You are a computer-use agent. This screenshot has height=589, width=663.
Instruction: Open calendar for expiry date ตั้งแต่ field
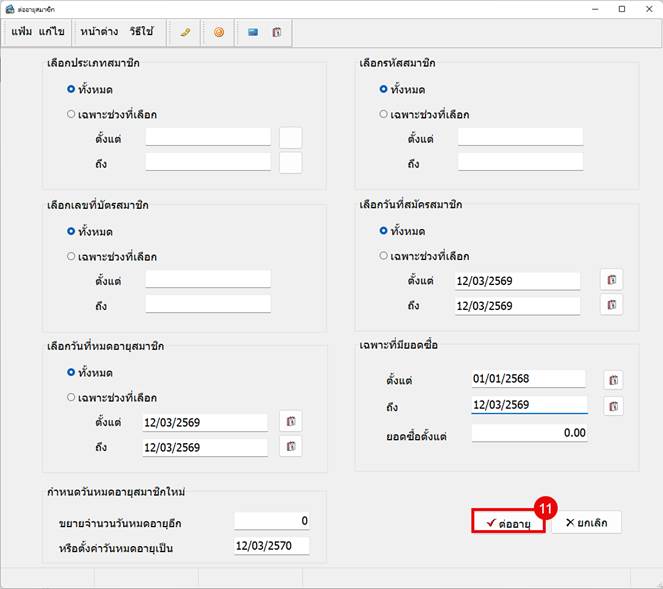(291, 421)
